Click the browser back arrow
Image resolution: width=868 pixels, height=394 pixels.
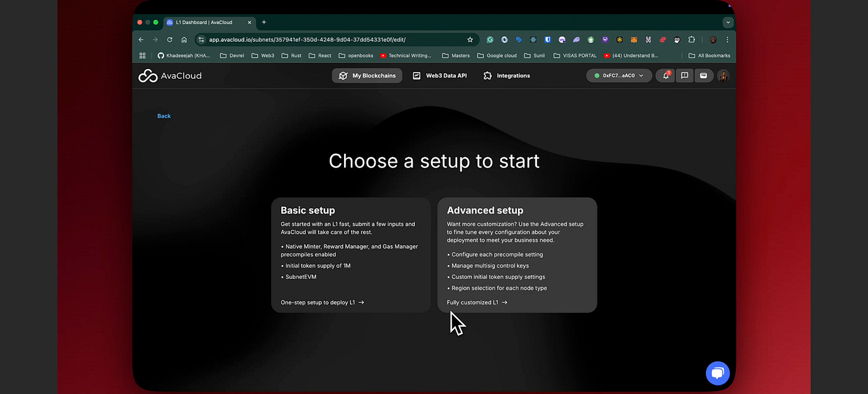pos(141,39)
